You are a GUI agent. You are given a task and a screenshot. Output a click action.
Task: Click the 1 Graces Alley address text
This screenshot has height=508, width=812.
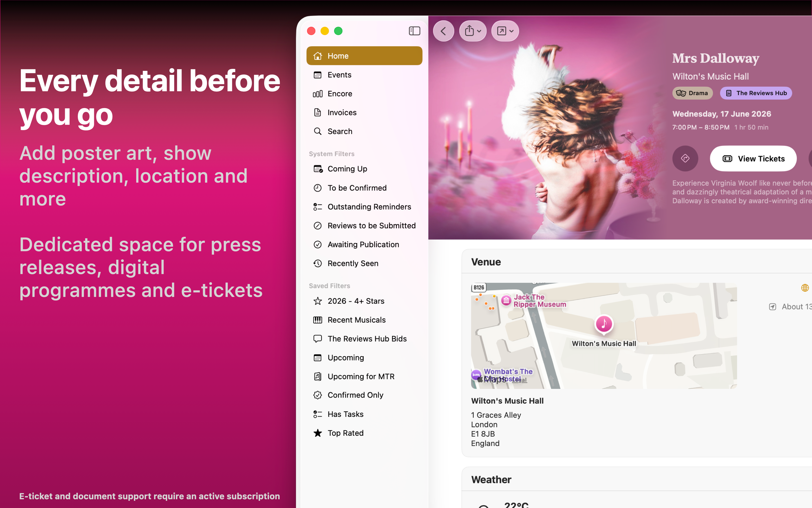[x=496, y=415]
